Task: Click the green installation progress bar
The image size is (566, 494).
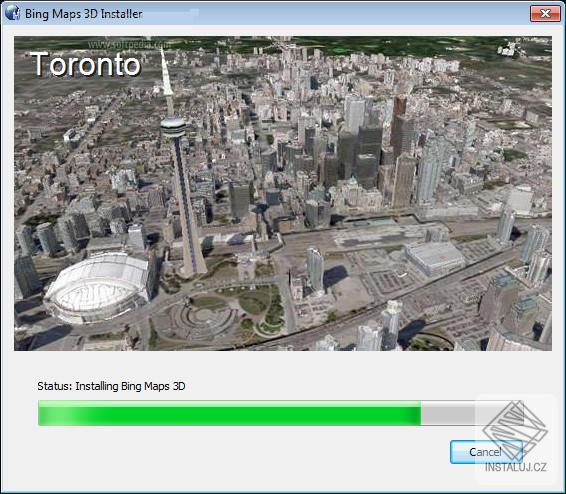Action: click(281, 413)
